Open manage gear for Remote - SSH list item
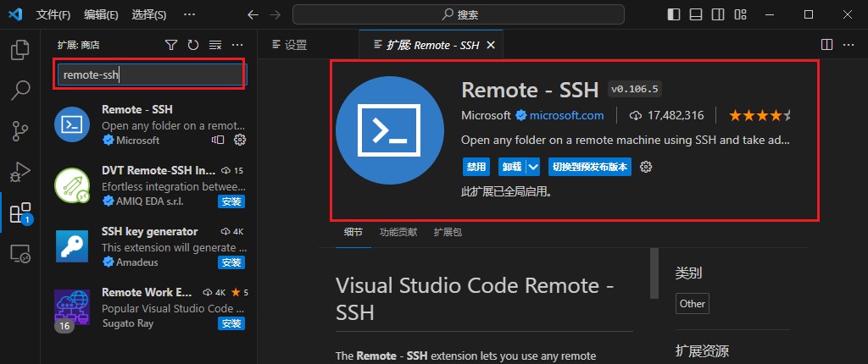This screenshot has width=868, height=364. (240, 140)
